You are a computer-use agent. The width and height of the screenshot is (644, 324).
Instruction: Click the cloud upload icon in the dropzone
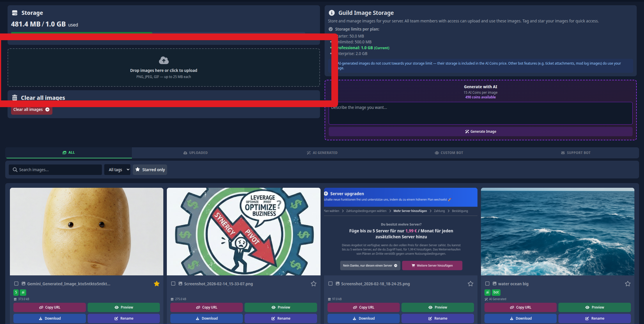pyautogui.click(x=164, y=60)
